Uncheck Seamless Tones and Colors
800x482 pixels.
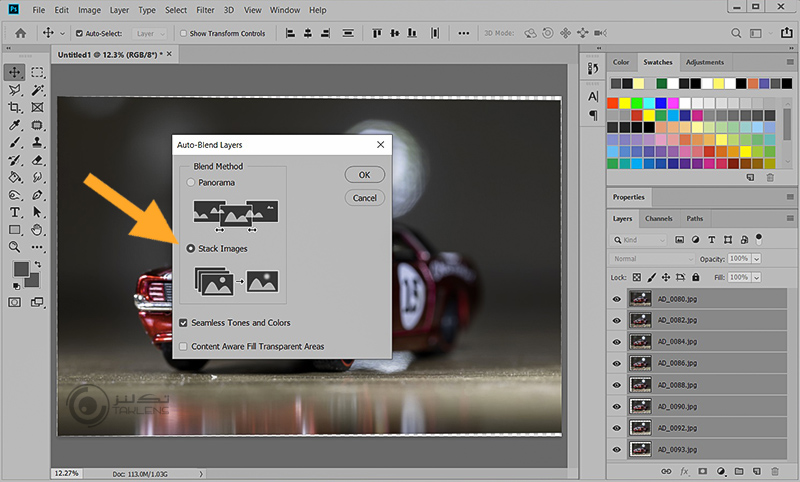click(x=183, y=323)
